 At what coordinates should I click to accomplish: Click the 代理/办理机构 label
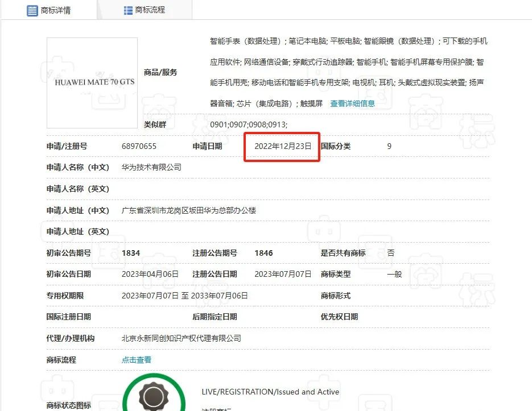pyautogui.click(x=71, y=338)
